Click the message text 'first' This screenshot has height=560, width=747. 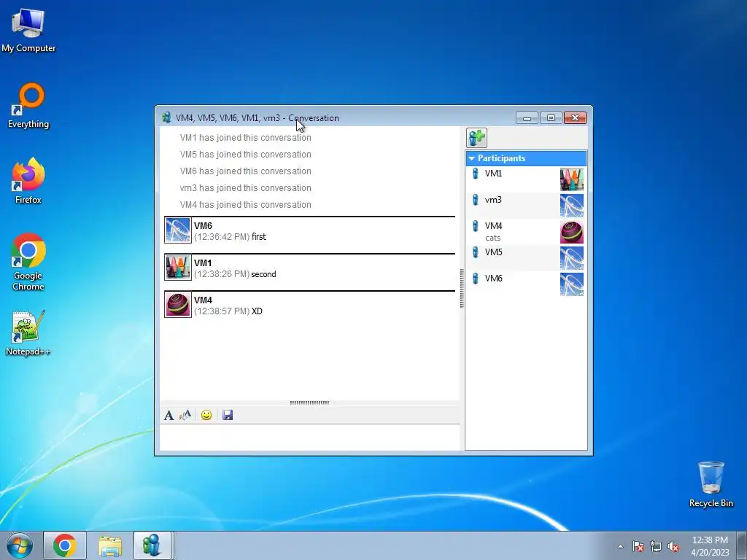259,237
